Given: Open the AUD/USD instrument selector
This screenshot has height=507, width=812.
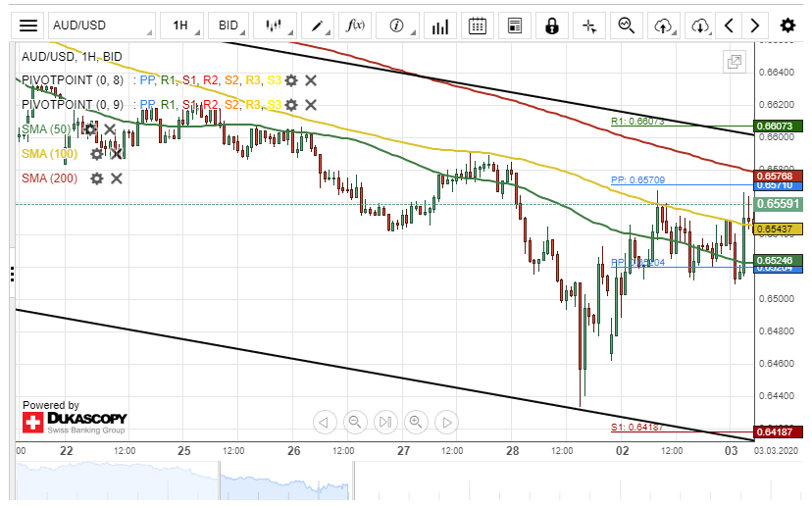Looking at the screenshot, I should pyautogui.click(x=102, y=25).
